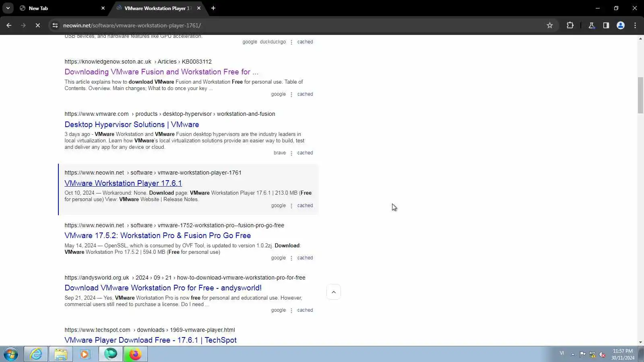Open Firefox from the taskbar

135,354
